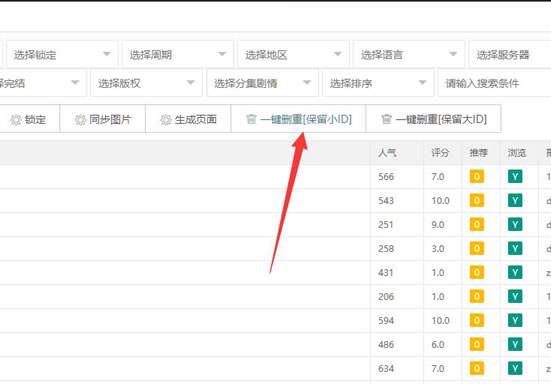Click 评分 3.0 in row 258
This screenshot has width=551, height=384.
click(438, 249)
